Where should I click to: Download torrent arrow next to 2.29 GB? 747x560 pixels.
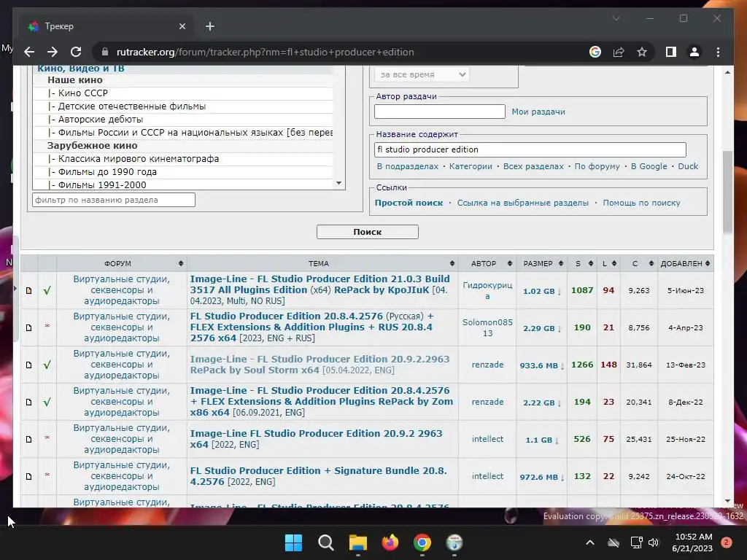click(560, 329)
